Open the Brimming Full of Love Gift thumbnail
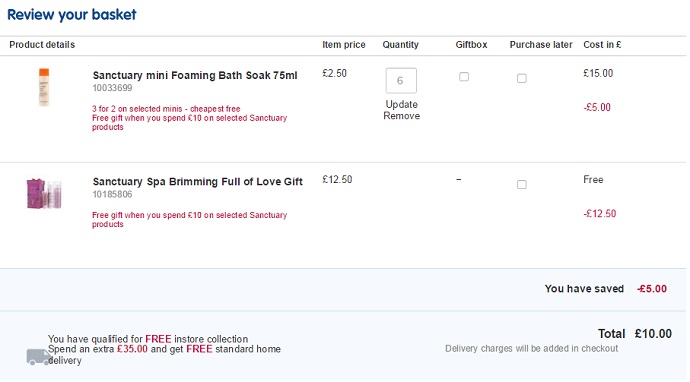The width and height of the screenshot is (690, 382). [x=44, y=194]
